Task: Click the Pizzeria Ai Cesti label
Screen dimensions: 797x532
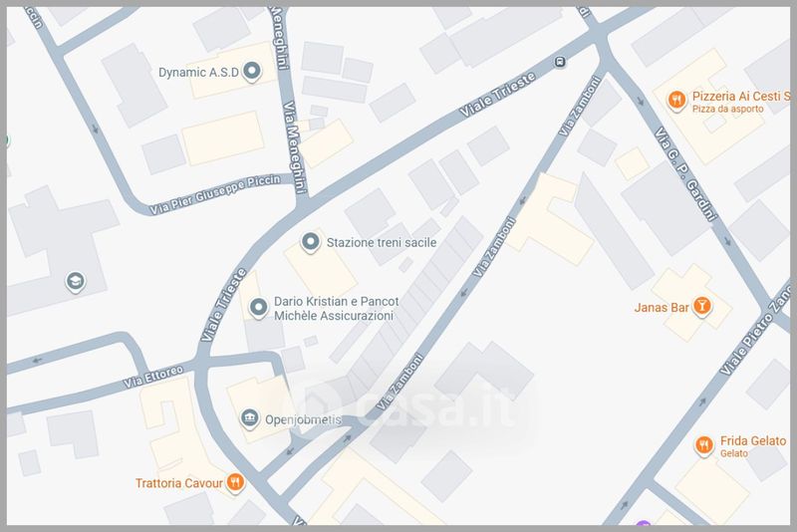Action: [x=741, y=96]
